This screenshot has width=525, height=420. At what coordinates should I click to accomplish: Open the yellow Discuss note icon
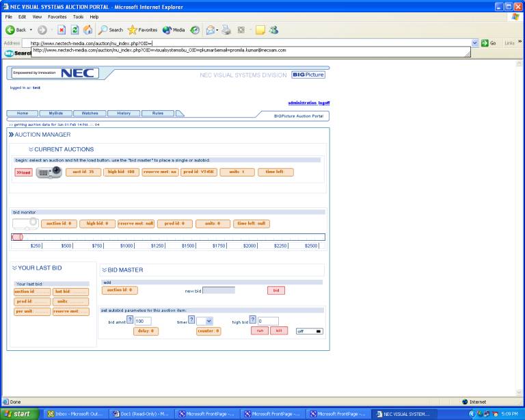(x=260, y=30)
